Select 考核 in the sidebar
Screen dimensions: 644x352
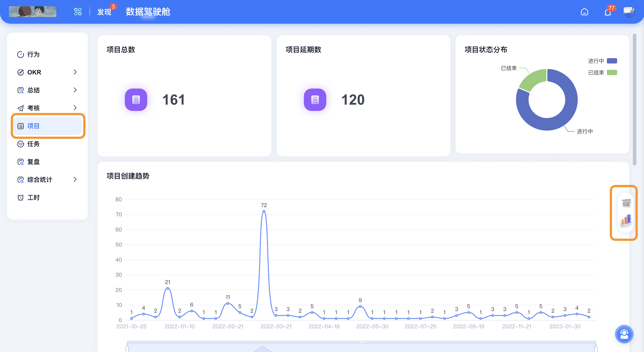(47, 108)
